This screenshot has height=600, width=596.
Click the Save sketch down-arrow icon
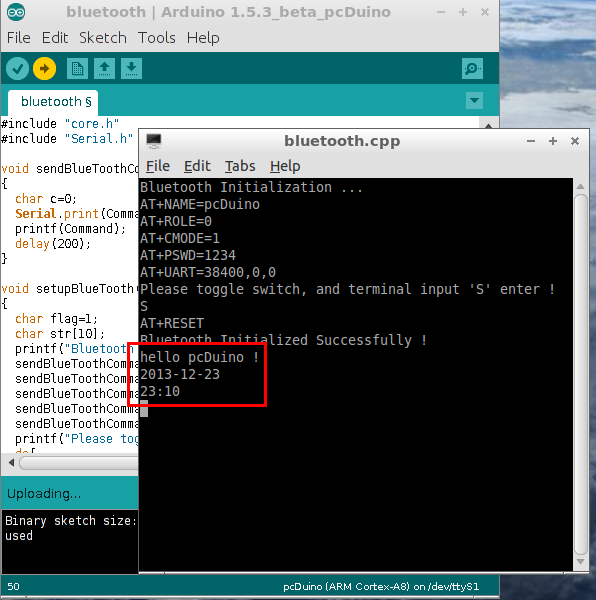click(131, 69)
